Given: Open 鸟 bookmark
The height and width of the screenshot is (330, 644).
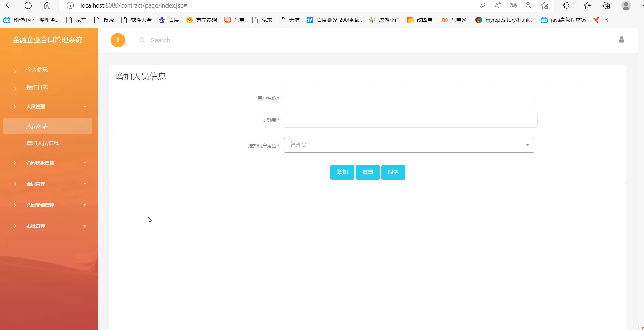Looking at the screenshot, I should click(601, 20).
